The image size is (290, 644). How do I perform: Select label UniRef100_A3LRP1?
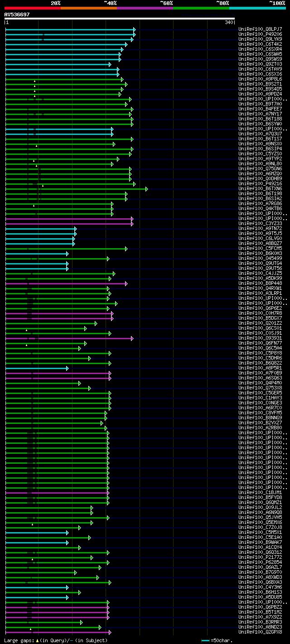[261, 293]
